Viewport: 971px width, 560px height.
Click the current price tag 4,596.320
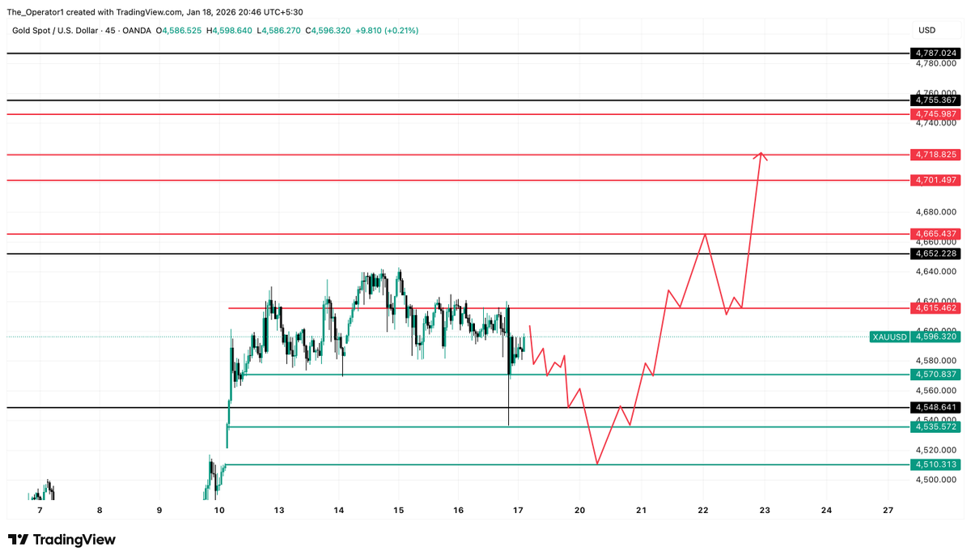(x=936, y=337)
